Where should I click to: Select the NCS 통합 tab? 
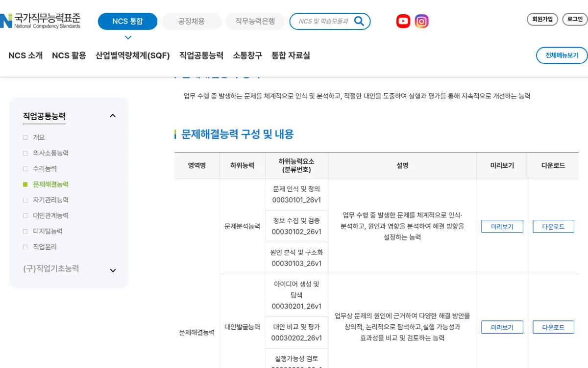tap(127, 21)
